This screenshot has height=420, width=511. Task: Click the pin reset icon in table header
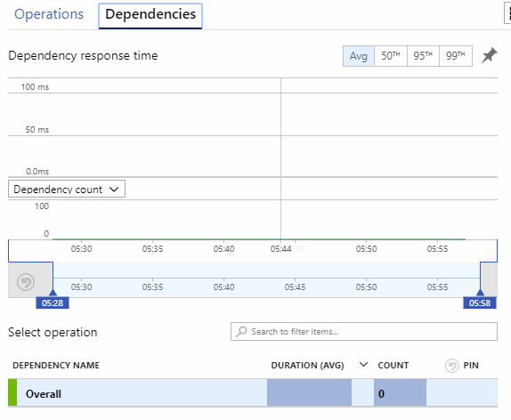pyautogui.click(x=451, y=366)
